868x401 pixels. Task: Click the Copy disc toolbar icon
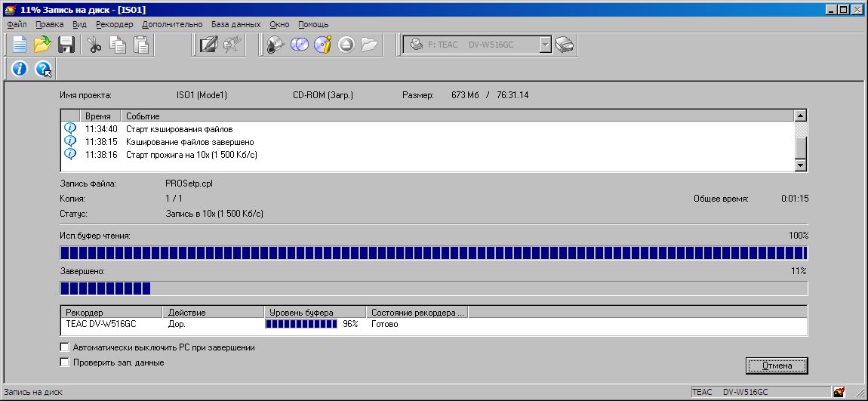pos(300,45)
